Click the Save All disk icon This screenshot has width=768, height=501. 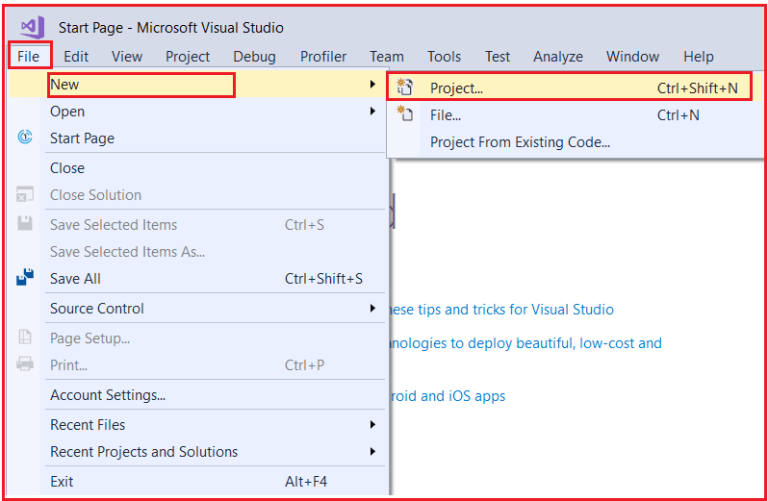25,277
